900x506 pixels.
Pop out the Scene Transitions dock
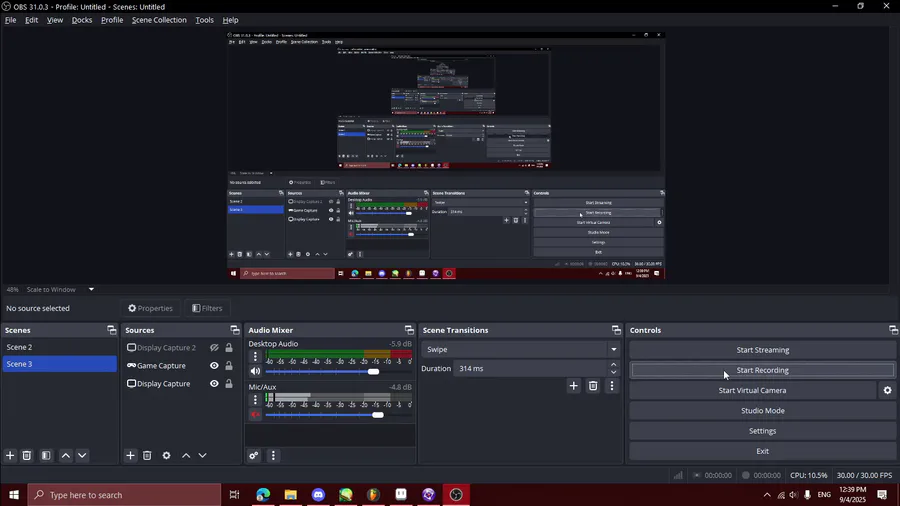[x=616, y=330]
